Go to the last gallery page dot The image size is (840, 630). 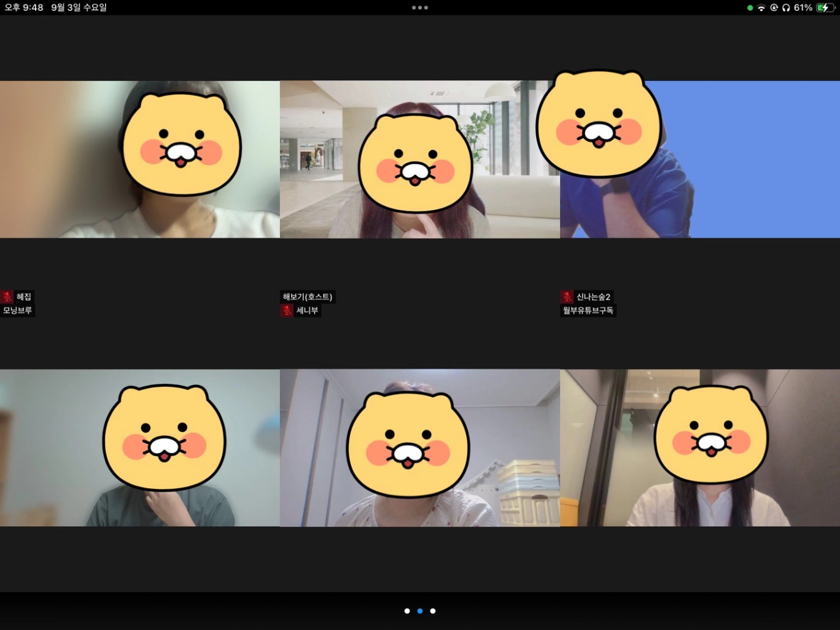pos(433,611)
